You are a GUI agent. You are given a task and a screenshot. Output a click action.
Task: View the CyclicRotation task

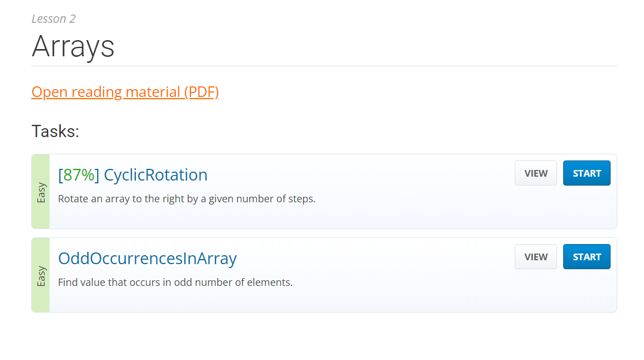click(535, 173)
